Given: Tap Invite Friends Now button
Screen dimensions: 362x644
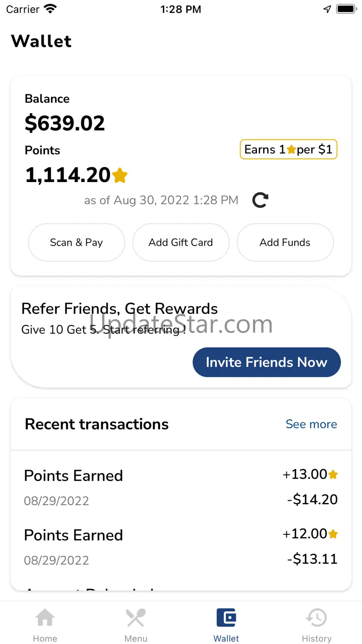Looking at the screenshot, I should tap(266, 362).
